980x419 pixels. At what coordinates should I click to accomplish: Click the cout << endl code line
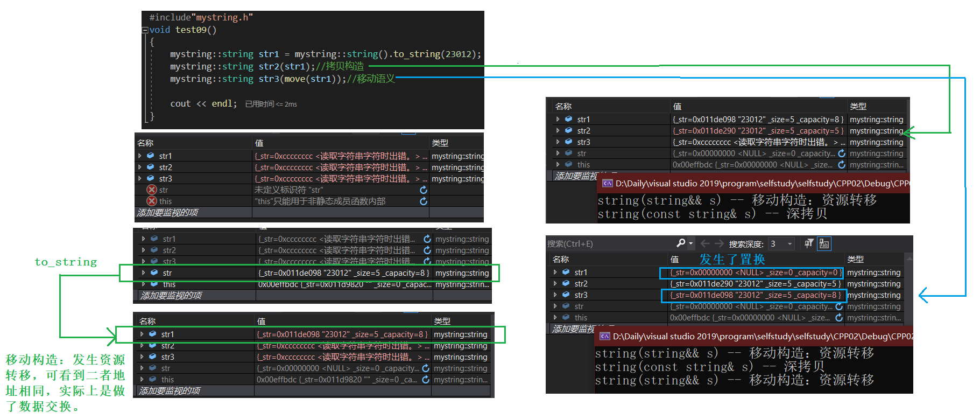click(203, 103)
